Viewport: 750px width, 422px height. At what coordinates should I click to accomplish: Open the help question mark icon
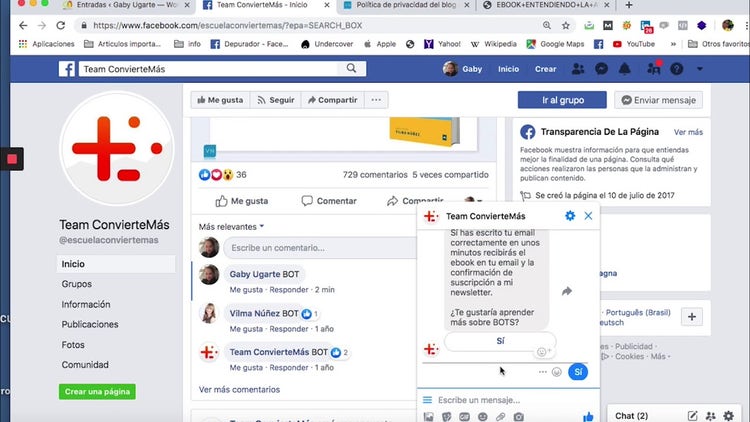coord(676,69)
